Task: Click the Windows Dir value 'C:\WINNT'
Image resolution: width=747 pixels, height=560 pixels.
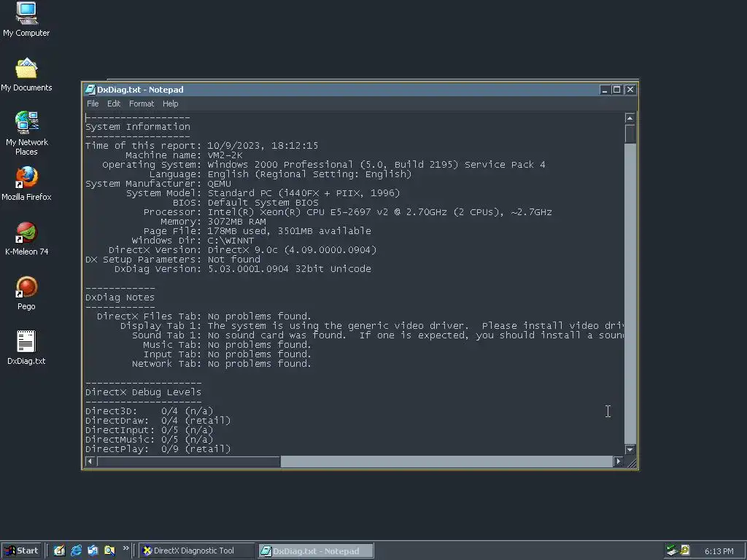Action: (x=231, y=241)
